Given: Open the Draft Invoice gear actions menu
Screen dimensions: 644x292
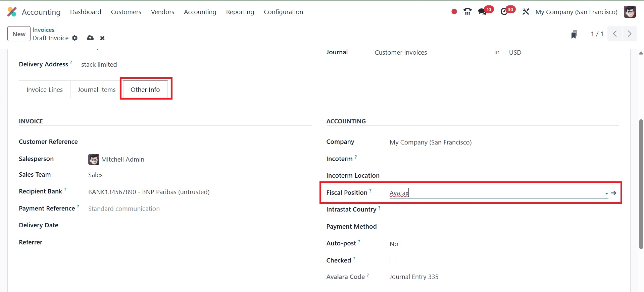Looking at the screenshot, I should [75, 38].
